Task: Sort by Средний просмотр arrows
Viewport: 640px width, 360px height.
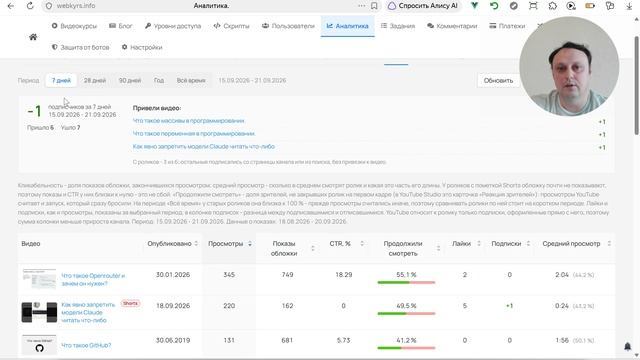Action: tap(609, 244)
